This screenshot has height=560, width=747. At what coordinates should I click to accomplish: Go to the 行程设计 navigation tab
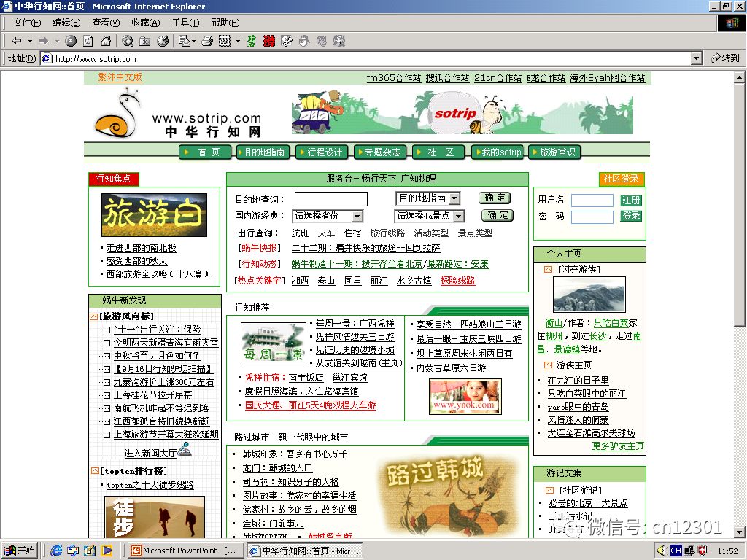(322, 152)
